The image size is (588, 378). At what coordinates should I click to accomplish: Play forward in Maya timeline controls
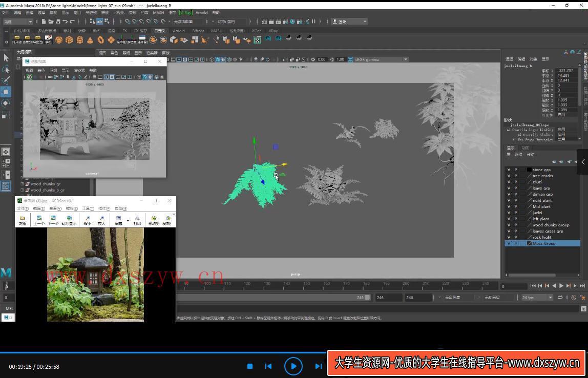tap(561, 286)
